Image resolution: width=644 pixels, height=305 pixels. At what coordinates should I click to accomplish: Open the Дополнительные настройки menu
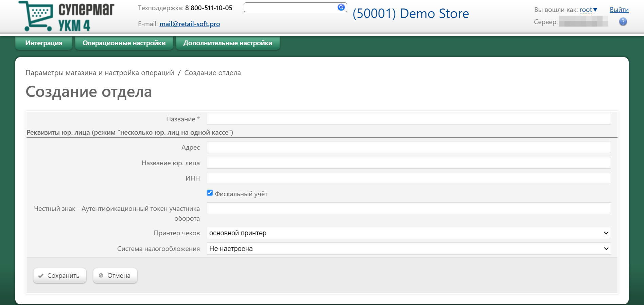pos(228,43)
